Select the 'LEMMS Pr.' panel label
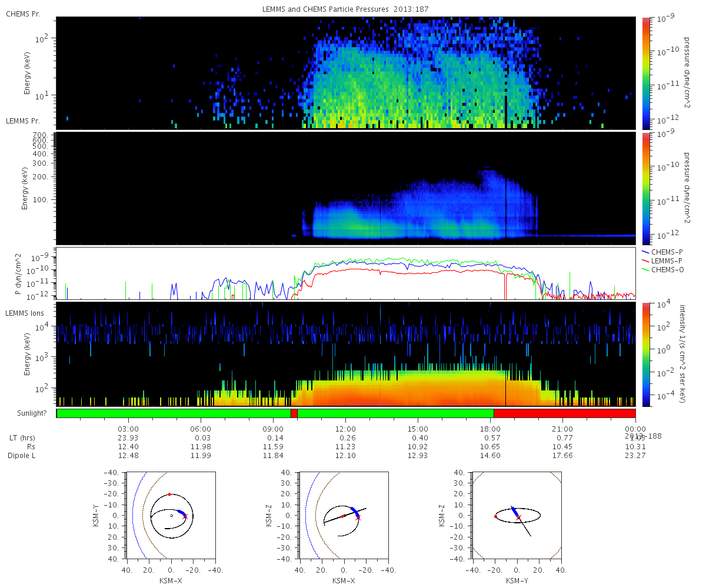The image size is (706, 588). (x=23, y=121)
